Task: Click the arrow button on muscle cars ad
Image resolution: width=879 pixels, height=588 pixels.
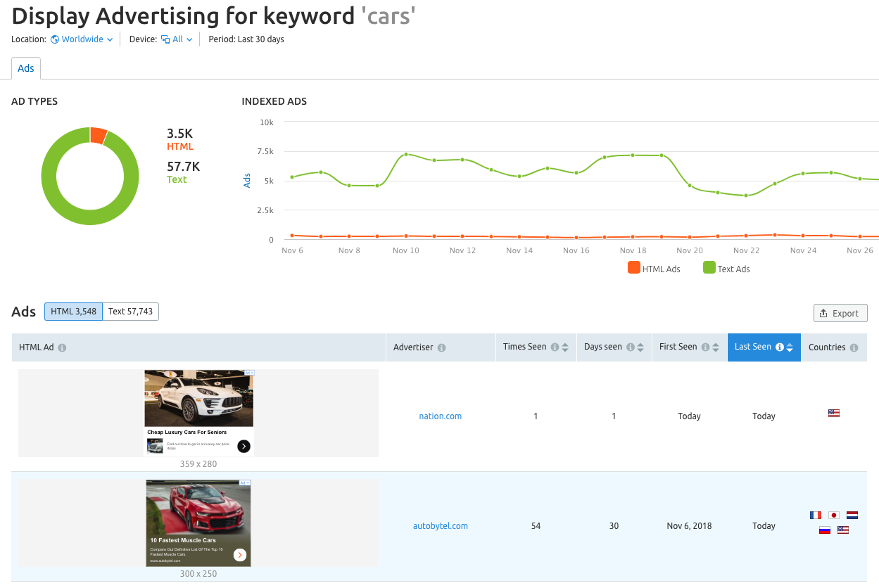Action: coord(240,555)
